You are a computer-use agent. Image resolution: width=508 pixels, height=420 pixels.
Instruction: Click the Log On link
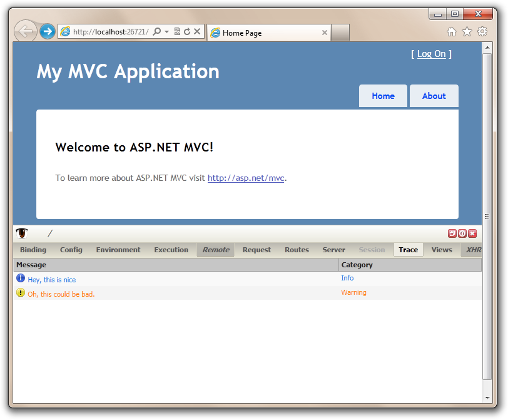click(x=431, y=54)
